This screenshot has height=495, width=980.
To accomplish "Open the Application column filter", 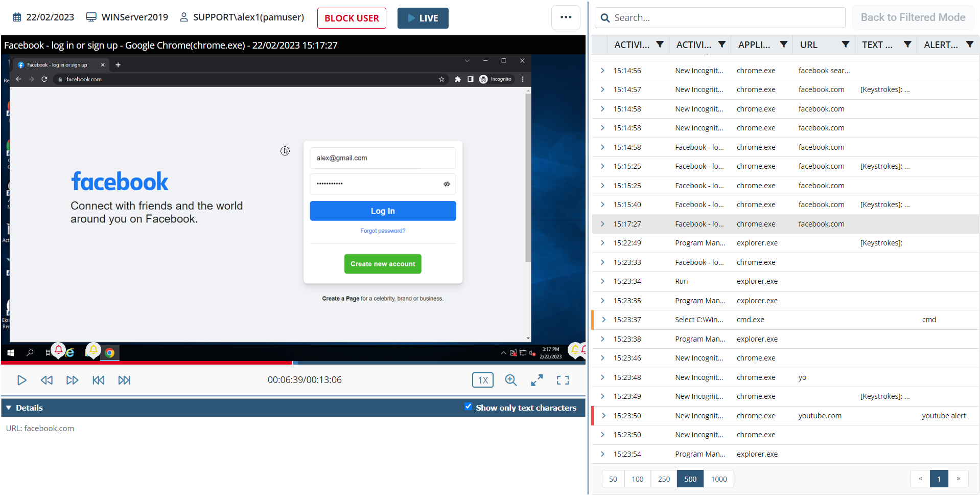I will pyautogui.click(x=783, y=44).
